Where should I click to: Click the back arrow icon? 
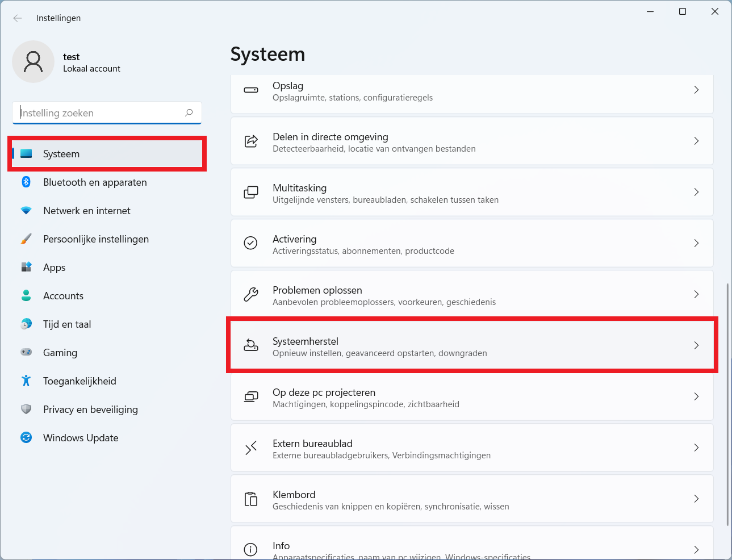pos(18,18)
